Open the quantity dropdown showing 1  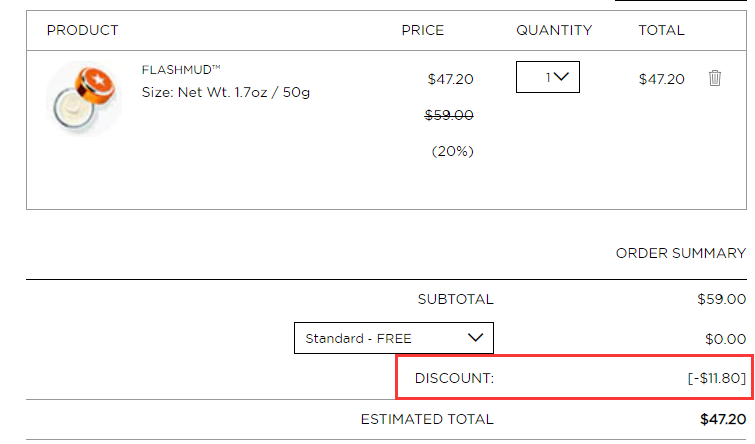pyautogui.click(x=547, y=77)
